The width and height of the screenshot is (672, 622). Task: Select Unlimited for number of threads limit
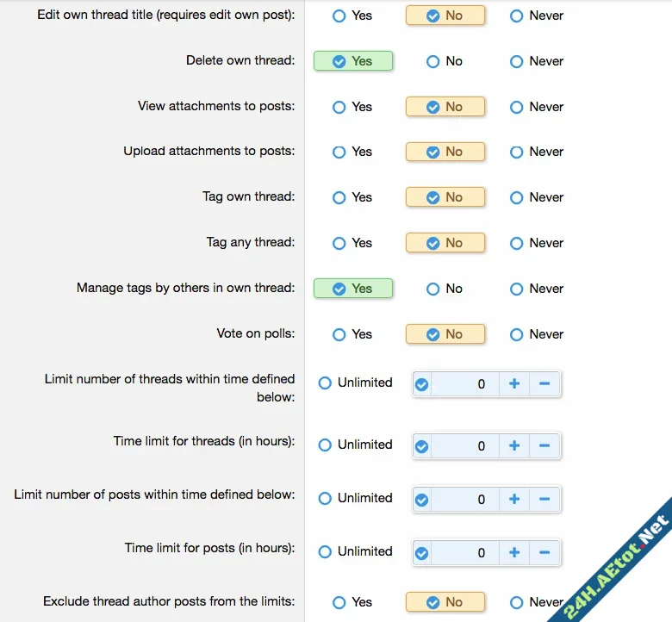[x=326, y=383]
